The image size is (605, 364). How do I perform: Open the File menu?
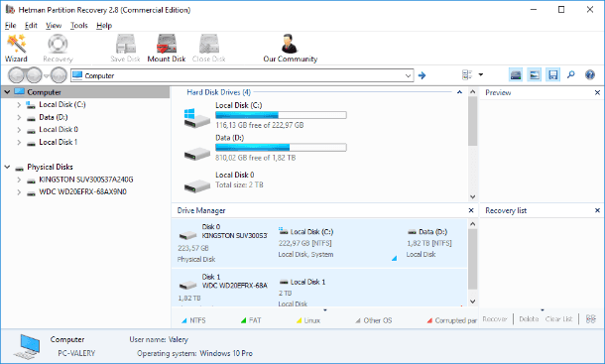coord(11,26)
